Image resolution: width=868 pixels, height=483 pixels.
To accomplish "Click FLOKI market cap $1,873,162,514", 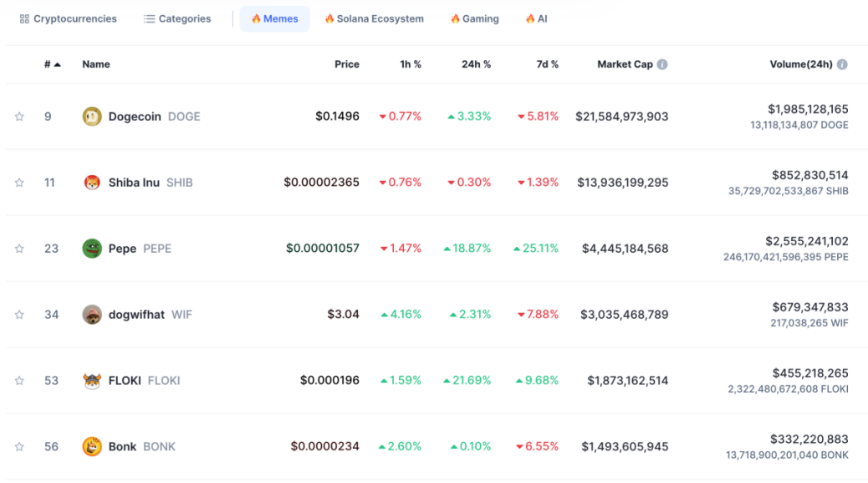I will click(628, 381).
